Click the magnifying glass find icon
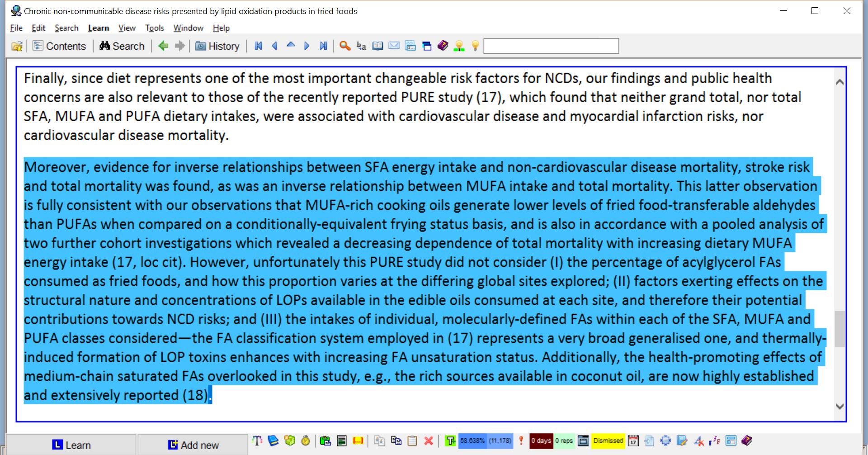The height and width of the screenshot is (455, 868). (x=345, y=46)
